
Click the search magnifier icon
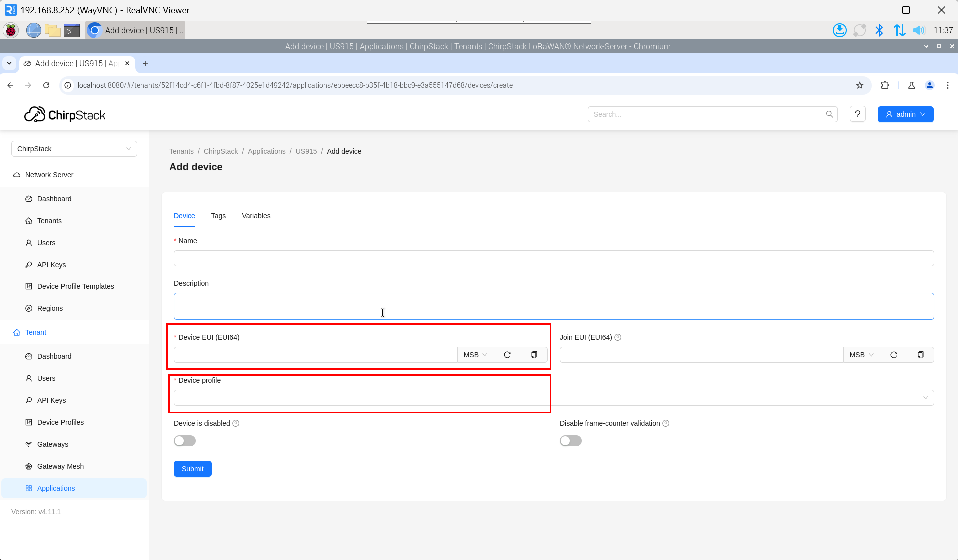click(x=830, y=114)
